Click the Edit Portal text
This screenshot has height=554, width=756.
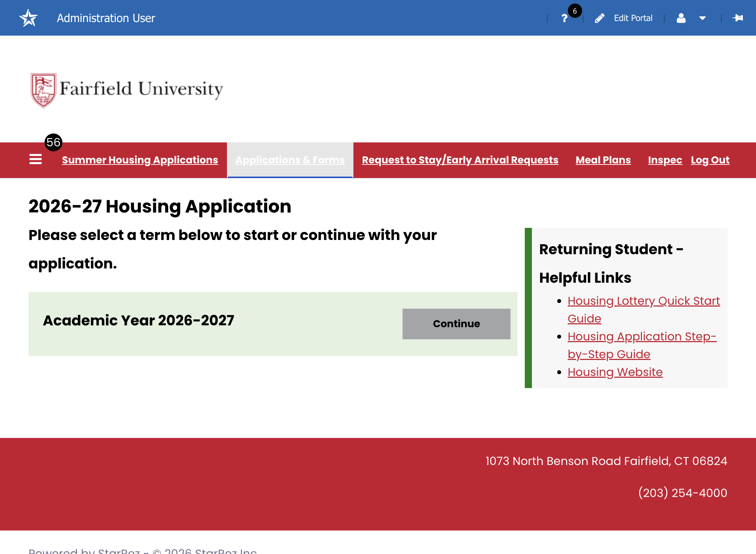(633, 18)
